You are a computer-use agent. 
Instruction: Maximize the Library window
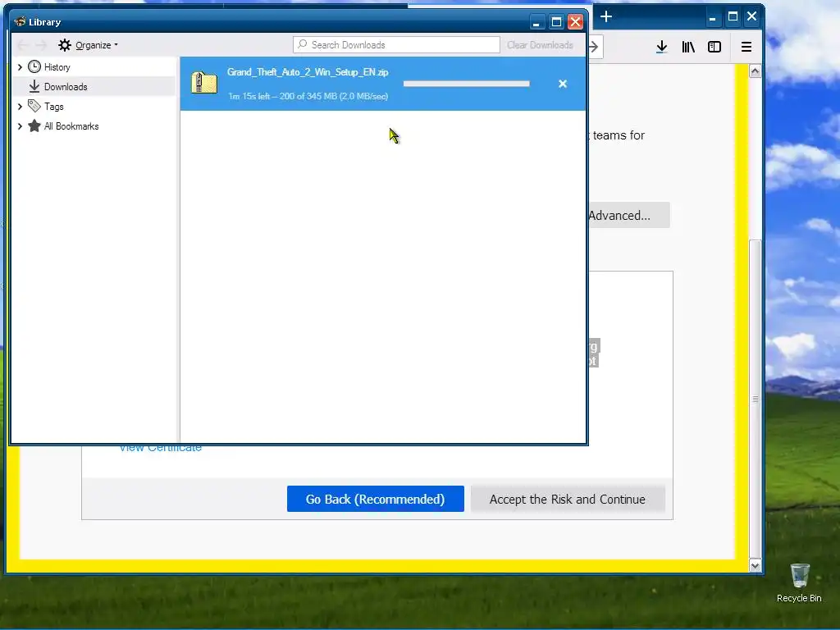click(556, 22)
